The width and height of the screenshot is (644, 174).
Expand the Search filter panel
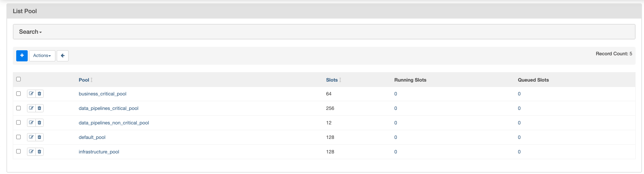coord(30,32)
